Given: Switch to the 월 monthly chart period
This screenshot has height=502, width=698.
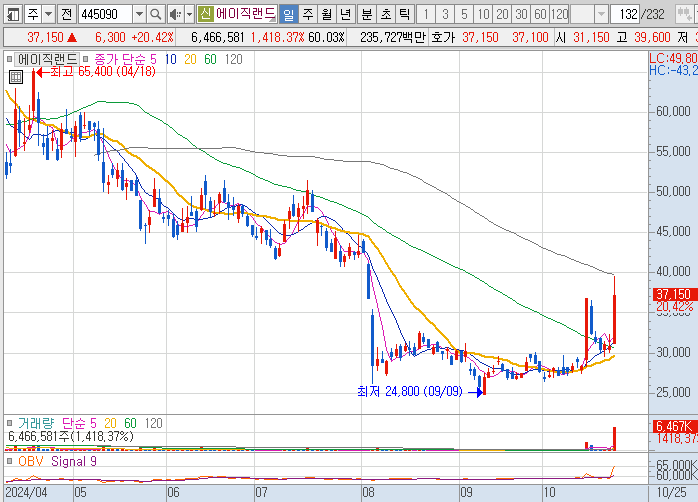Looking at the screenshot, I should (x=327, y=14).
